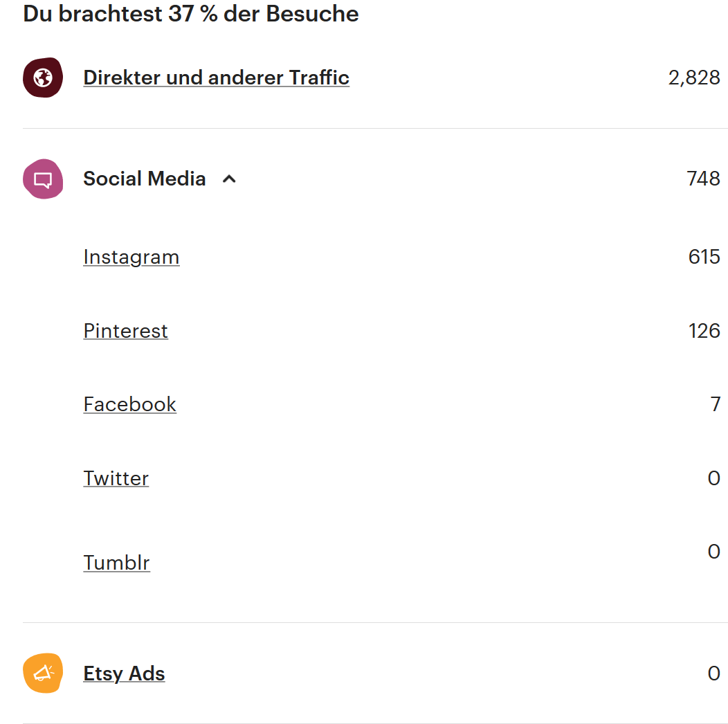Click the orange Etsy Ads megaphone icon
The height and width of the screenshot is (724, 728).
(x=43, y=673)
